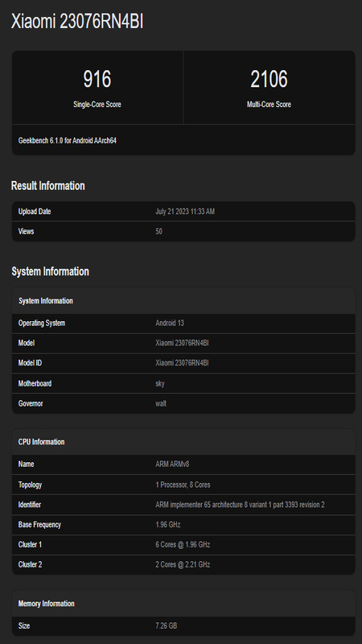Click the large System Information section heading
Image resolution: width=362 pixels, height=644 pixels.
click(50, 271)
